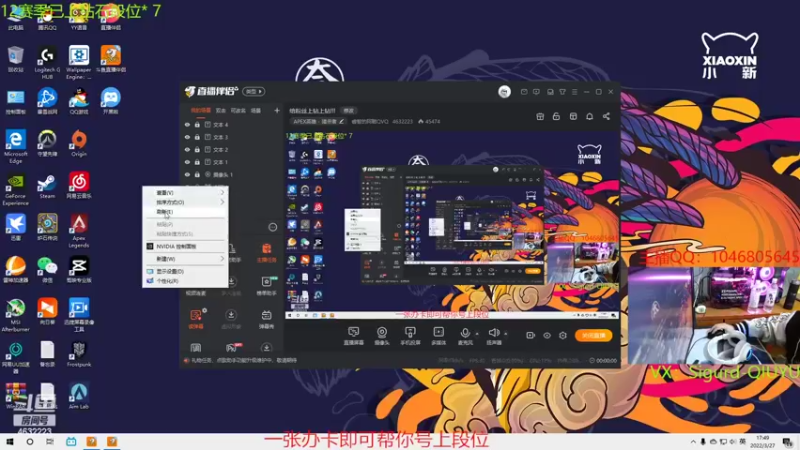Expand the 查看(V) context submenu
Viewport: 800px width, 450px height.
185,193
